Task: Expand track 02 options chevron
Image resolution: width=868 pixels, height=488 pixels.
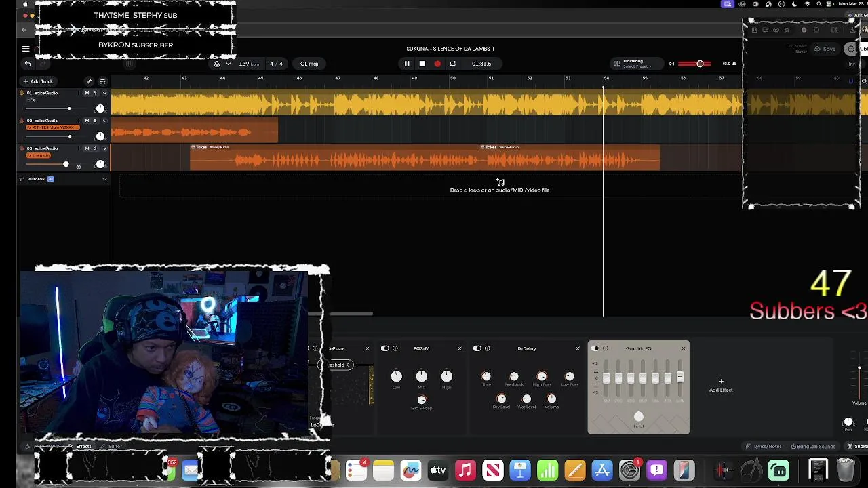Action: tap(104, 121)
